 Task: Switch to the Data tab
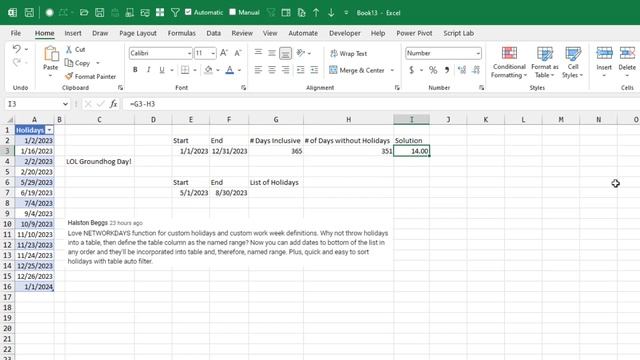tap(213, 33)
